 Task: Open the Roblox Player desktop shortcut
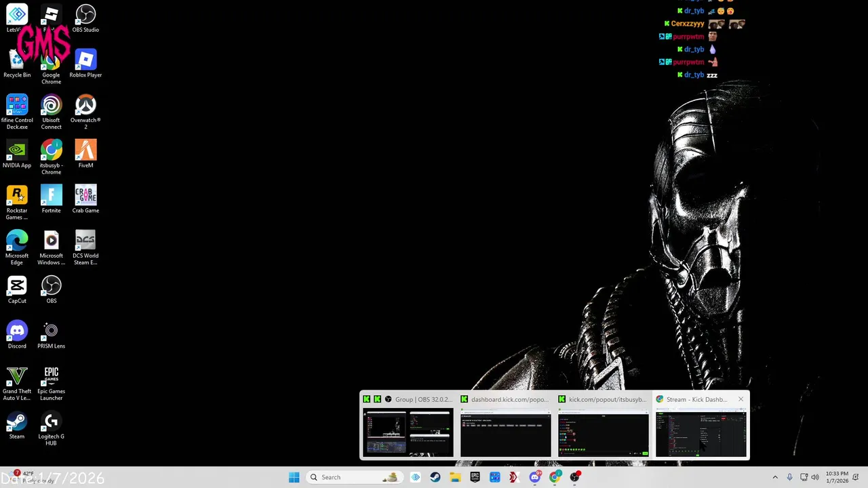coord(85,64)
